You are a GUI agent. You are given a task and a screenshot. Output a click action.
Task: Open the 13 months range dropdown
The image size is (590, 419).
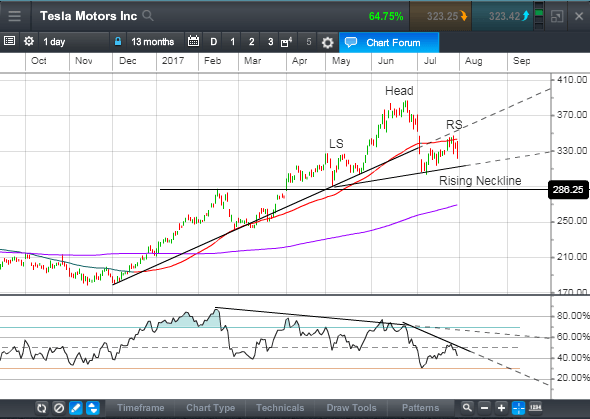155,41
